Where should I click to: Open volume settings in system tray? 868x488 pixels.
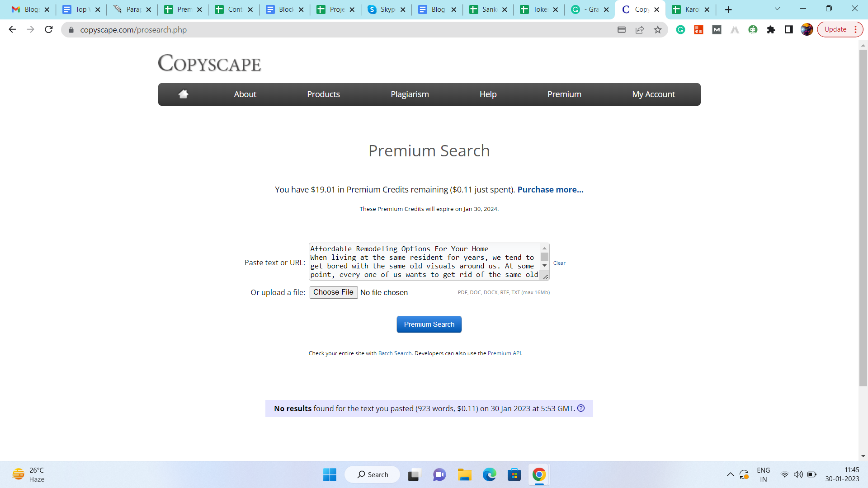[x=798, y=474]
